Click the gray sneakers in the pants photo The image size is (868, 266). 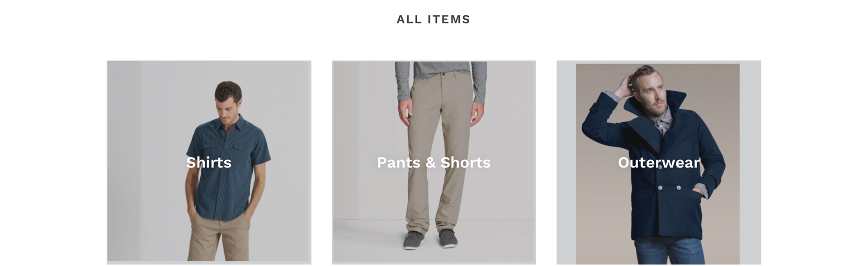[429, 238]
